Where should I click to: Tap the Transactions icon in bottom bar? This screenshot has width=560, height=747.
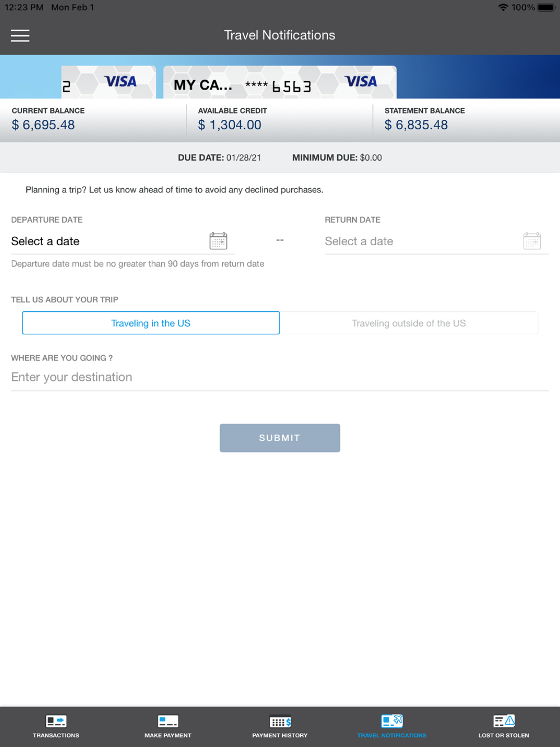(x=56, y=721)
